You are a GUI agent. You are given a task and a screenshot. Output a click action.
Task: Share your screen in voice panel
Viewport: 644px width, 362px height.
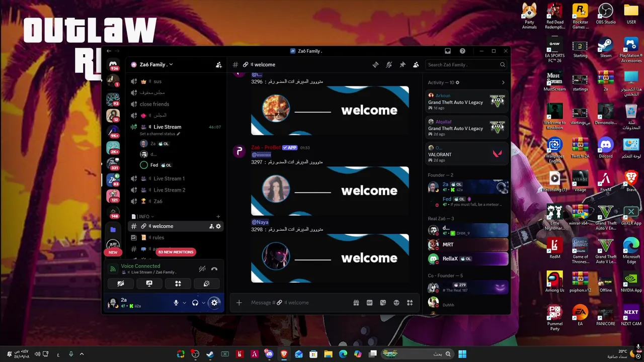149,284
